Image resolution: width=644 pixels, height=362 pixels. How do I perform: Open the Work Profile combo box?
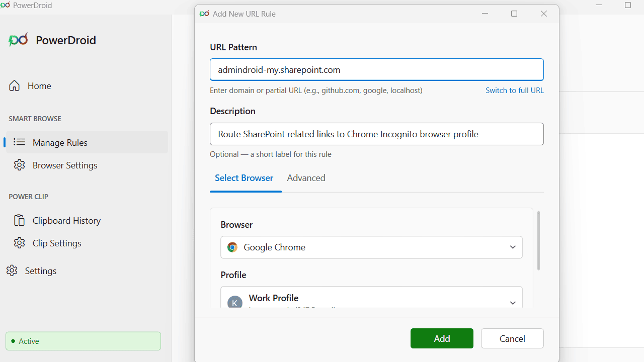coord(371,298)
